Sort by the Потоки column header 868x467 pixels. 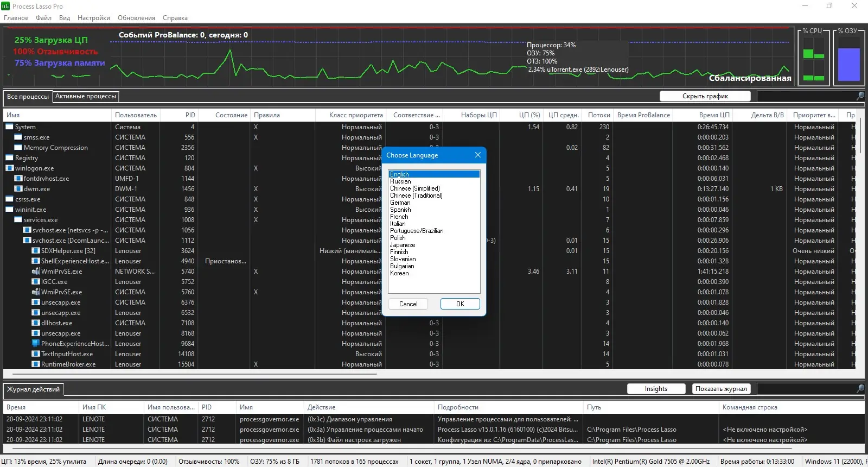[x=597, y=115]
